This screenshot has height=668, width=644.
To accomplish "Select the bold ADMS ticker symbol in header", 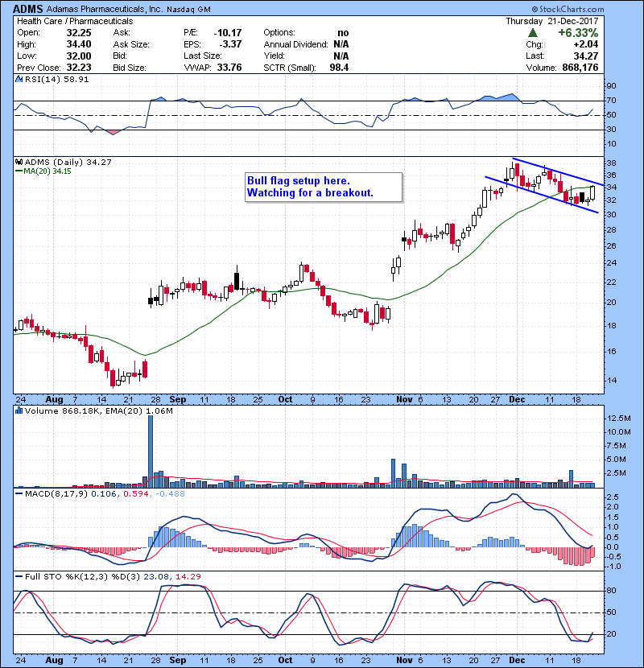I will pos(27,9).
